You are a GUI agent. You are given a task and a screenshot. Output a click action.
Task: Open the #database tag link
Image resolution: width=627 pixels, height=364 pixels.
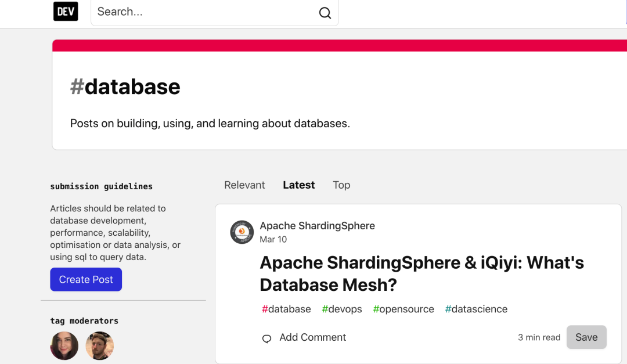(x=286, y=309)
